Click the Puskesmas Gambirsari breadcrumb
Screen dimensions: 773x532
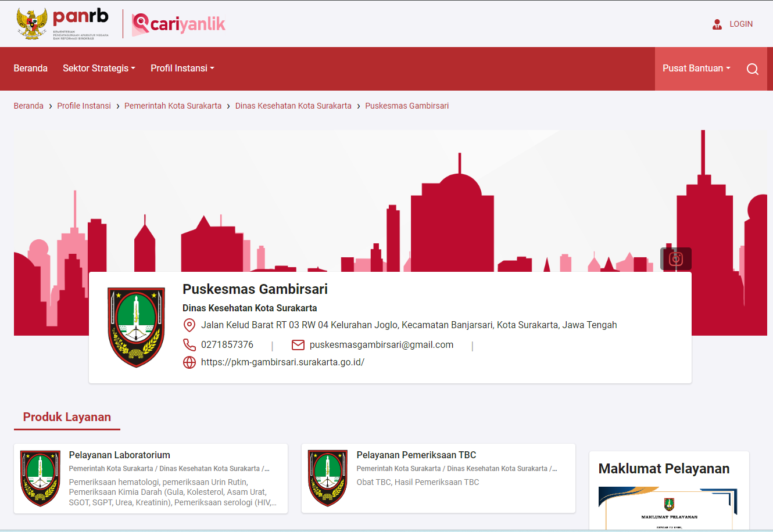[x=407, y=106]
